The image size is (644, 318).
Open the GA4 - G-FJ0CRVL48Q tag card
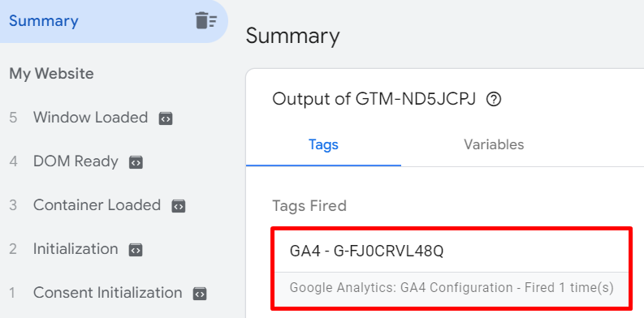tap(452, 268)
